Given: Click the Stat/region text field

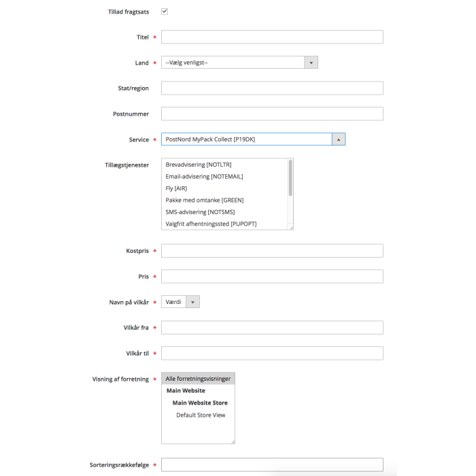Looking at the screenshot, I should click(272, 88).
